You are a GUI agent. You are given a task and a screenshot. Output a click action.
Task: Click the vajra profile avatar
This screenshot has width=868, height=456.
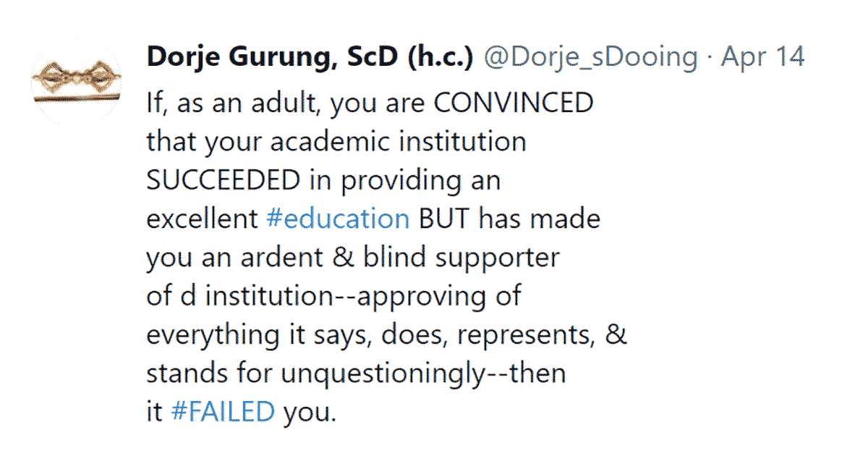[76, 81]
